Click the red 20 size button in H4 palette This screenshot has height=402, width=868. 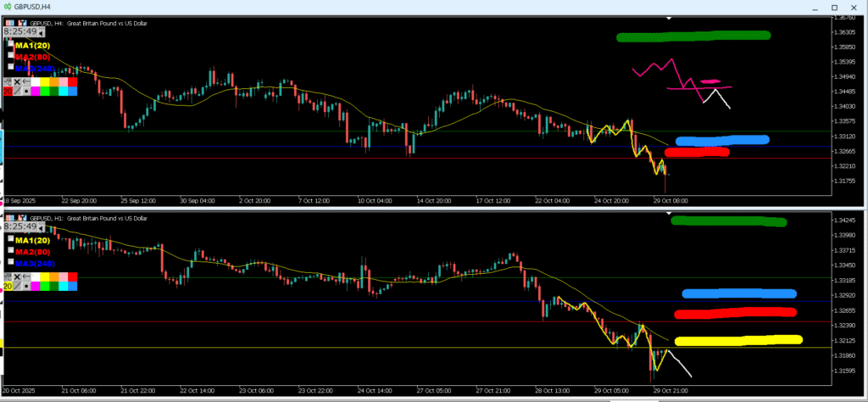(x=8, y=91)
